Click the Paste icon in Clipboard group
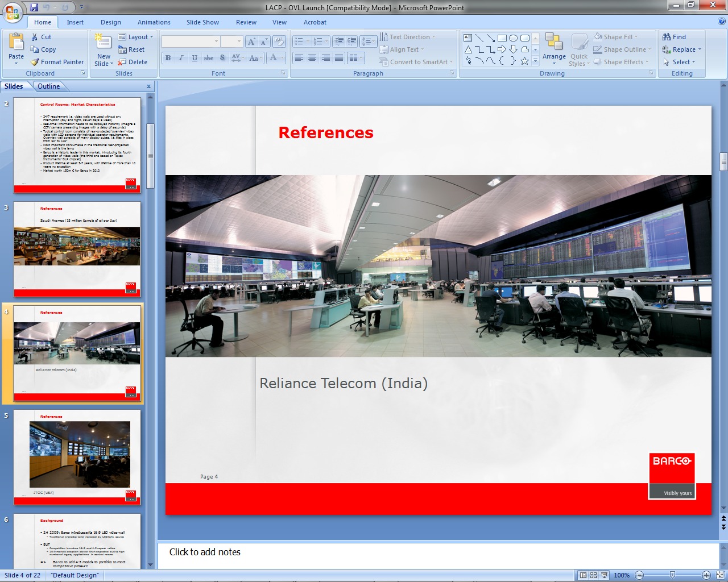The image size is (728, 582). click(x=16, y=42)
